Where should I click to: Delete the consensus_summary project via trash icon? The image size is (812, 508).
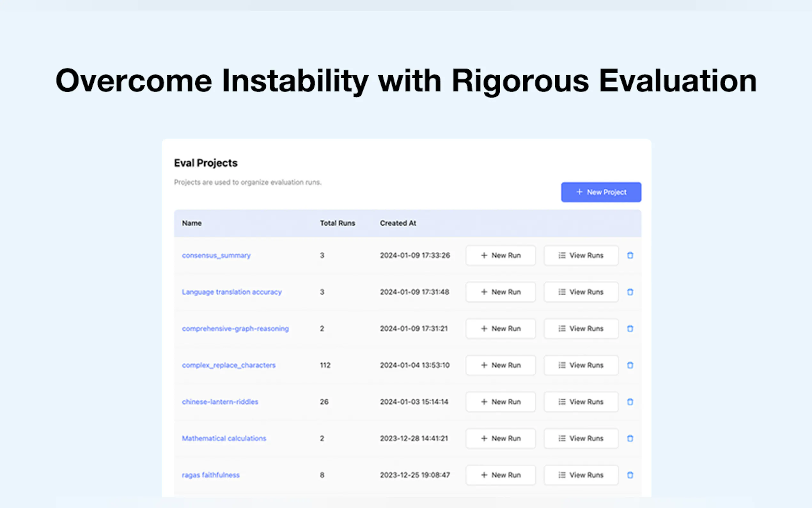pyautogui.click(x=630, y=255)
